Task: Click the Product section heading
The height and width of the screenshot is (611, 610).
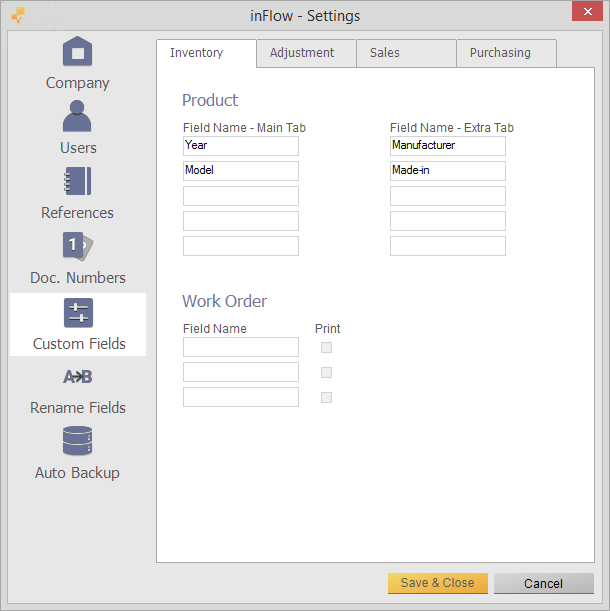Action: click(x=210, y=100)
